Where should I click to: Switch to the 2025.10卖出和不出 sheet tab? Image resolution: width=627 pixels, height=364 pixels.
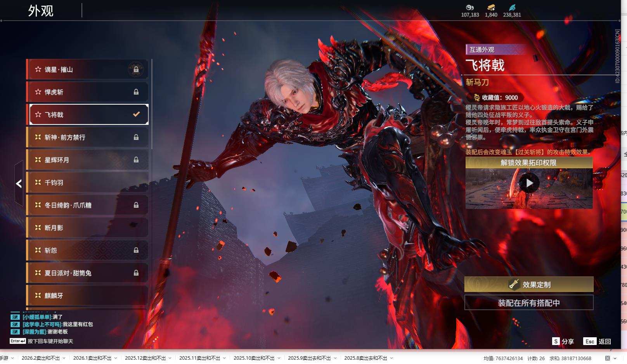click(x=254, y=358)
